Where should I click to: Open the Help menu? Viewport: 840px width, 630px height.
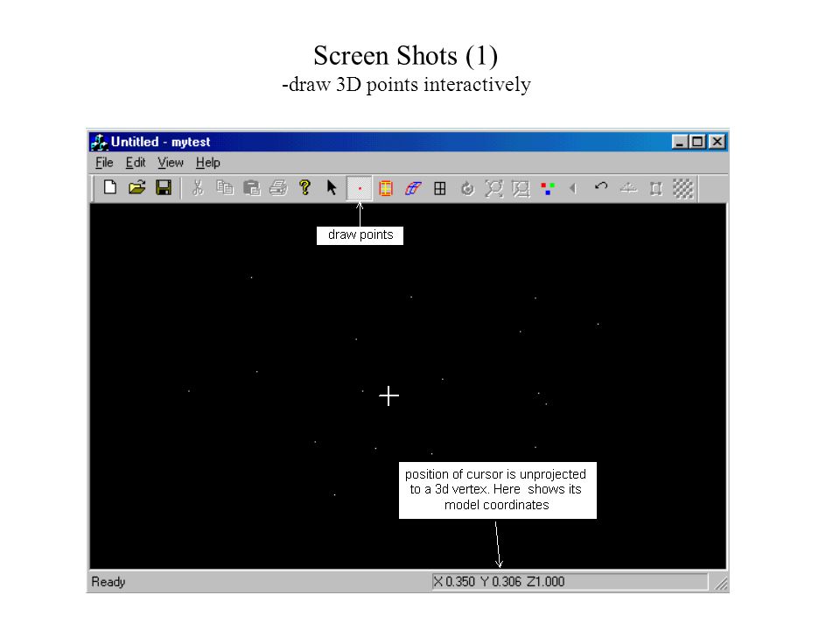pyautogui.click(x=208, y=163)
